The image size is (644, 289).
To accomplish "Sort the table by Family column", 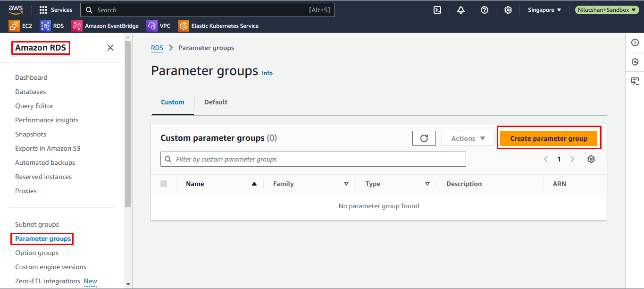I will pyautogui.click(x=346, y=184).
